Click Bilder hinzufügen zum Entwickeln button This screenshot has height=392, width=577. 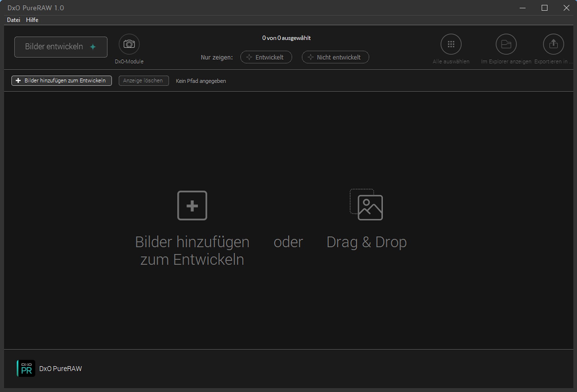[61, 81]
